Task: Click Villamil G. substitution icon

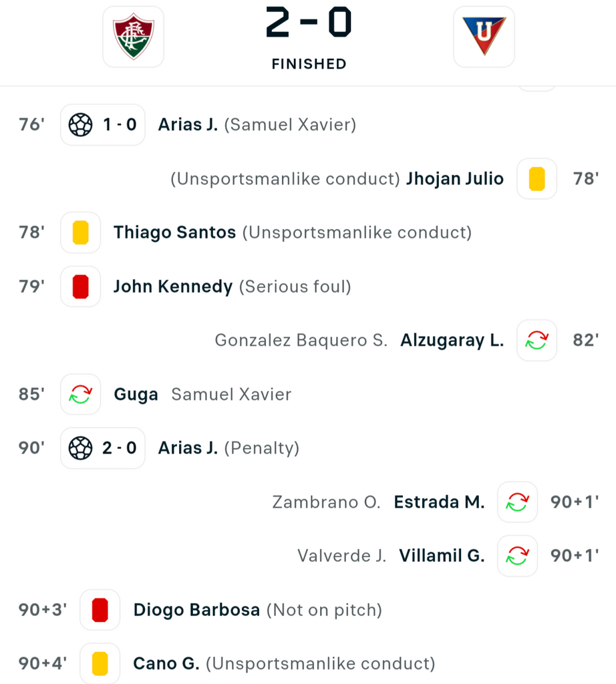Action: click(517, 556)
